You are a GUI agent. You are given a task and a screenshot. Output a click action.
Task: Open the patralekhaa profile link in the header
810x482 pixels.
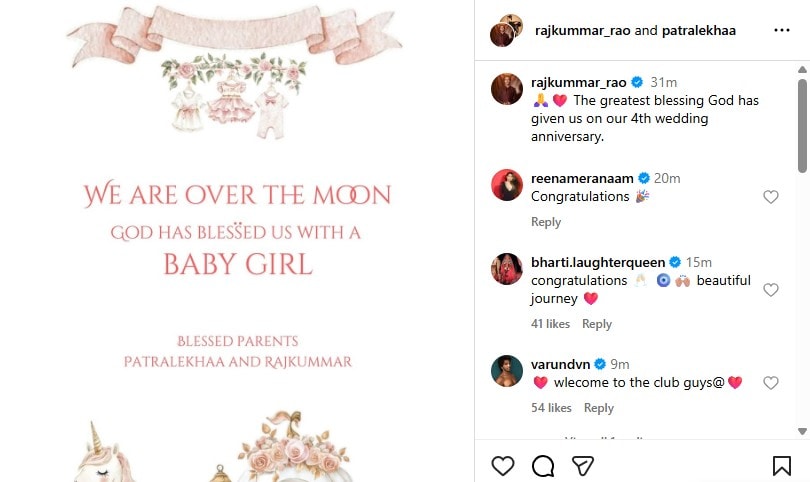pyautogui.click(x=698, y=30)
